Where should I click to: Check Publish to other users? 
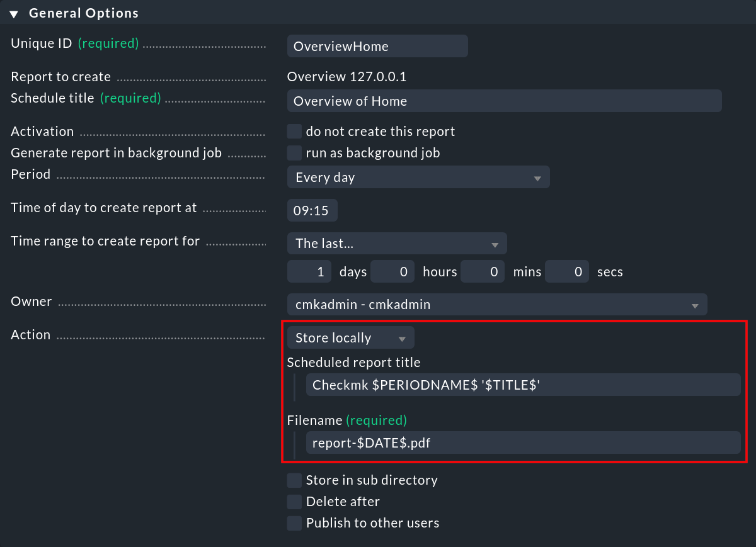coord(294,522)
